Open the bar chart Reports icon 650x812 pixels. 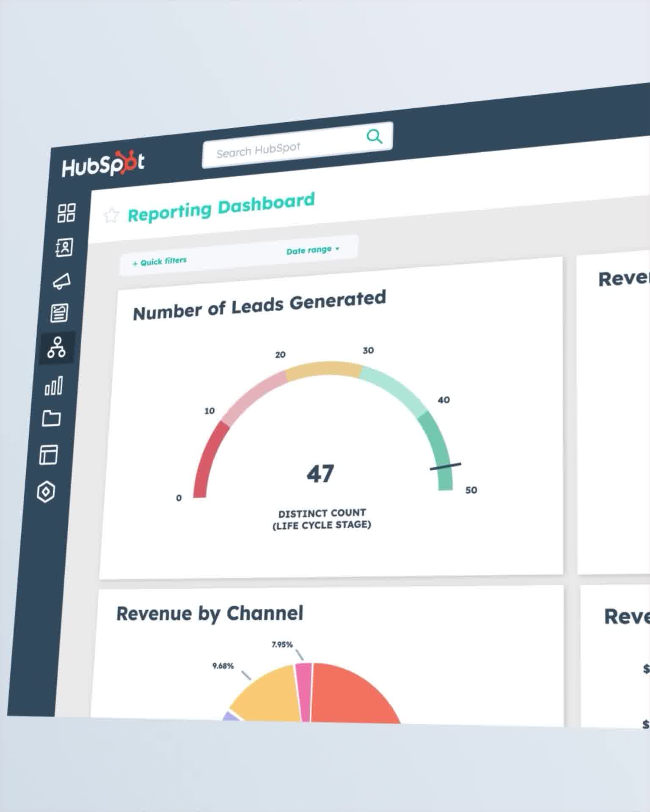click(x=54, y=385)
